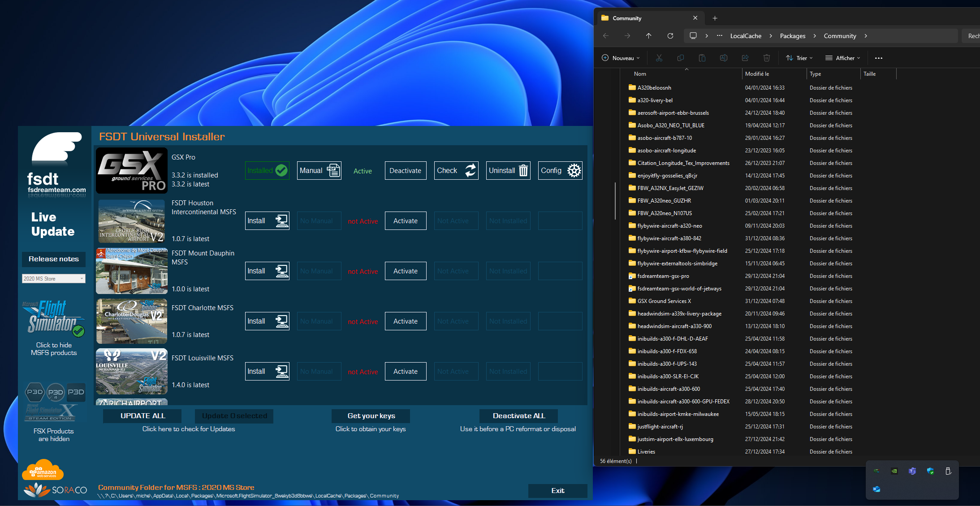
Task: Open the Afficher view dropdown
Action: tap(842, 58)
